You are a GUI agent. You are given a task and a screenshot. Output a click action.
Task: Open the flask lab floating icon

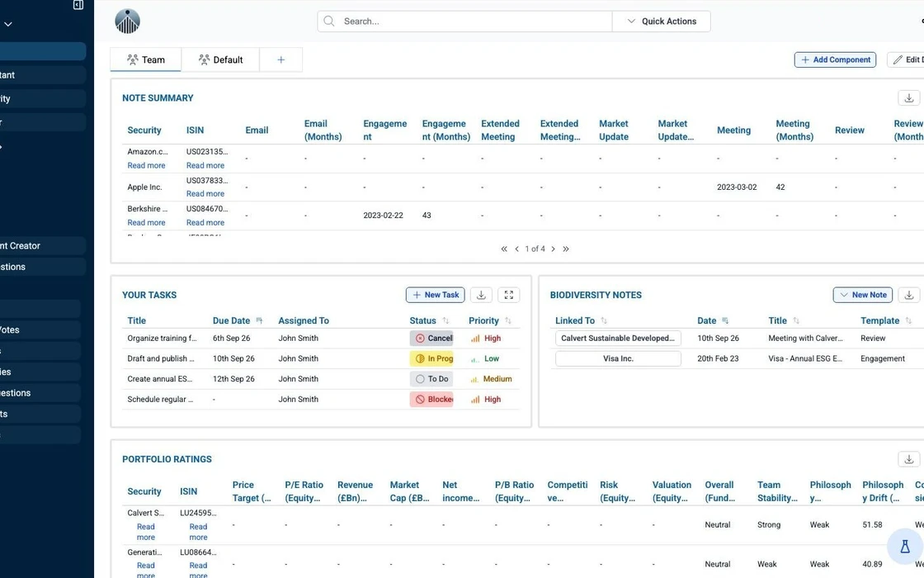click(x=904, y=547)
